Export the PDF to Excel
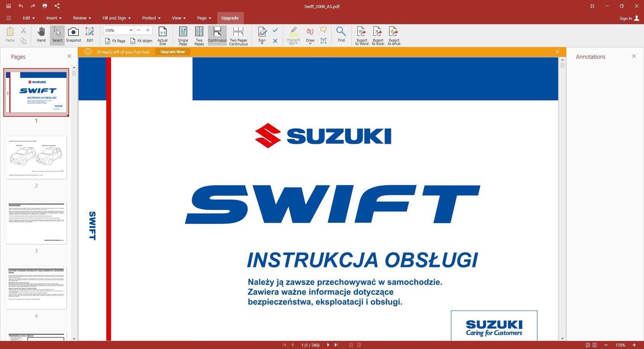 point(378,36)
